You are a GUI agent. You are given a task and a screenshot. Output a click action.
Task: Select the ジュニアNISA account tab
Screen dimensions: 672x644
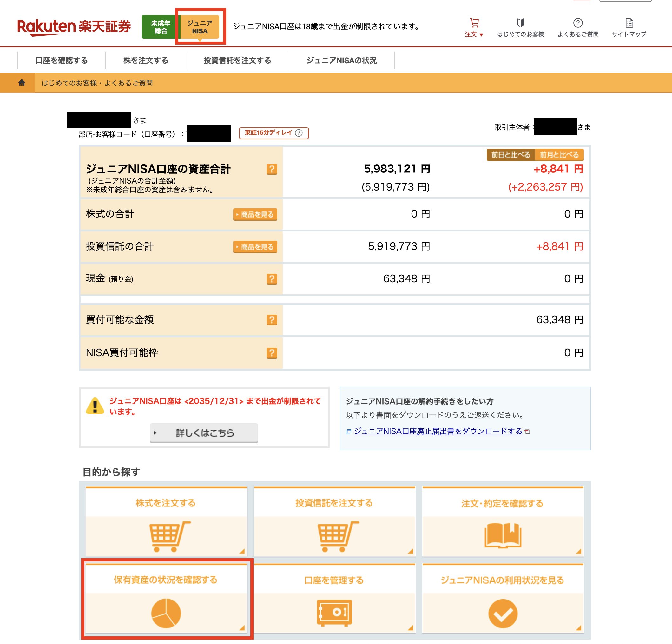[200, 27]
